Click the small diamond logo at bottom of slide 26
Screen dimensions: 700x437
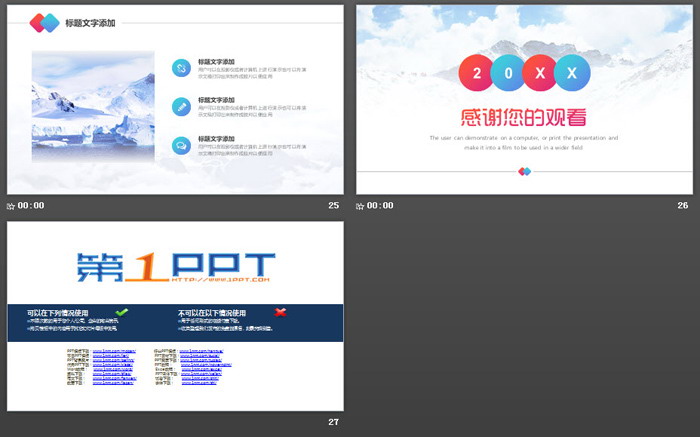click(x=524, y=171)
